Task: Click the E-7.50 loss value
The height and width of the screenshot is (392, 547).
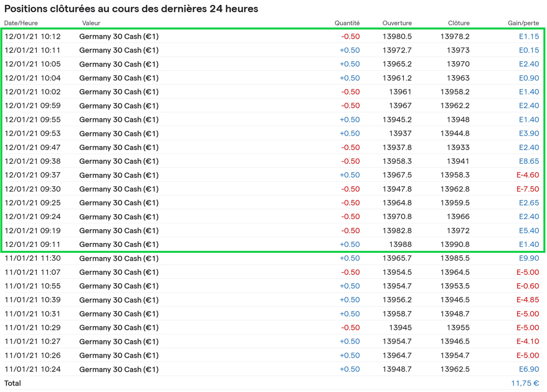Action: (x=528, y=189)
